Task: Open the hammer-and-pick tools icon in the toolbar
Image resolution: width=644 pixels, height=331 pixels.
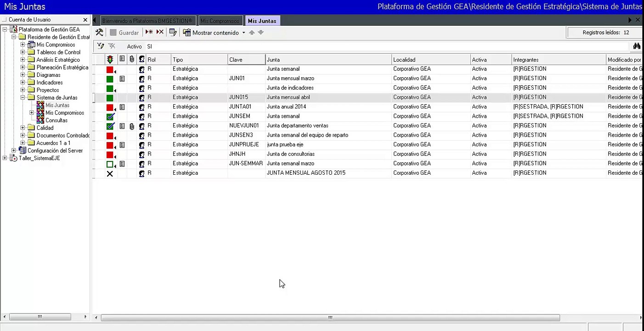Action: pos(99,33)
